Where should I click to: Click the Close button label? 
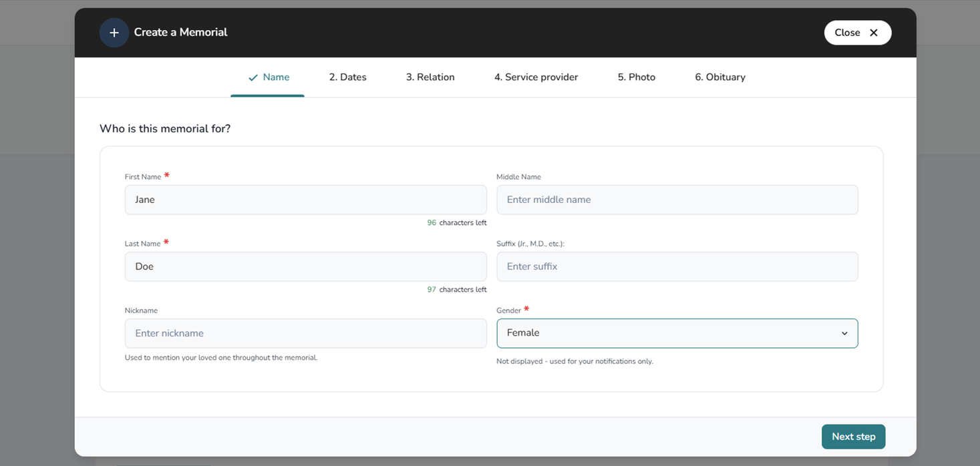pyautogui.click(x=847, y=33)
